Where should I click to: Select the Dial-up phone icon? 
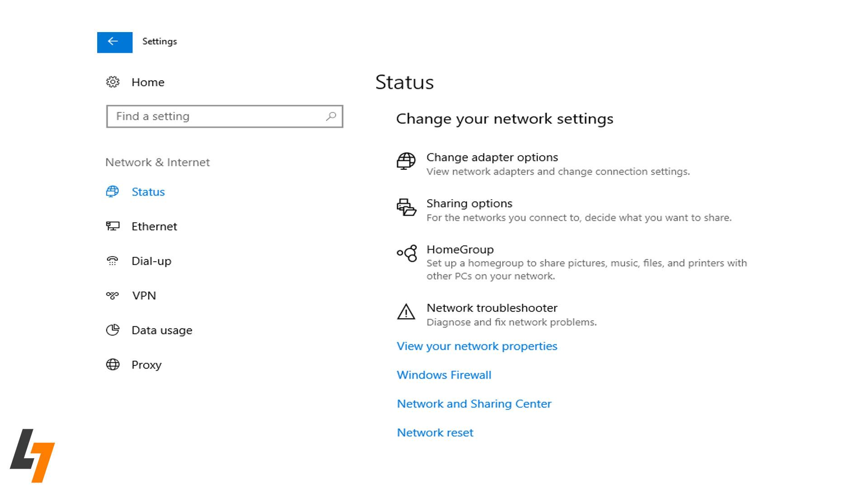[113, 261]
